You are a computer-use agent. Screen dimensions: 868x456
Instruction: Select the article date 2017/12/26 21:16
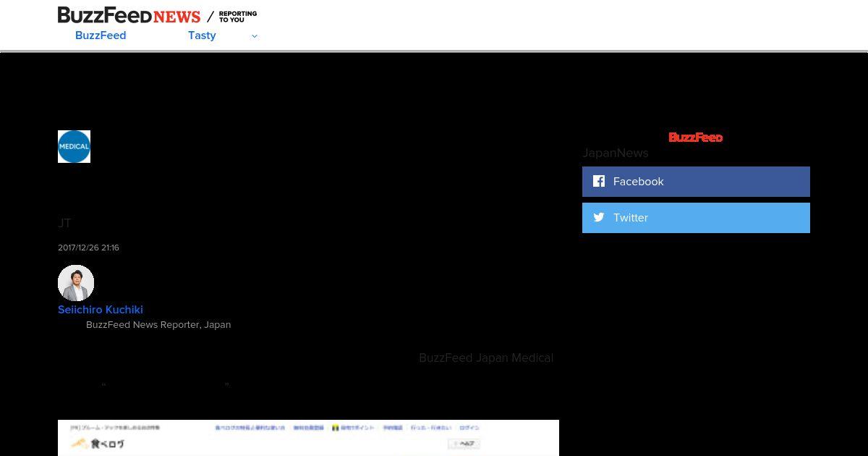point(88,248)
